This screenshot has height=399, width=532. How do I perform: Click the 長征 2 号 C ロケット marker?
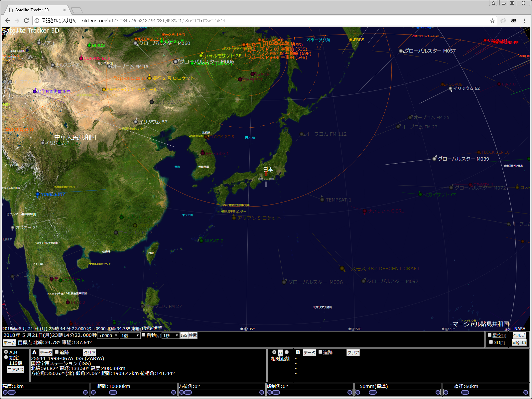coord(150,78)
